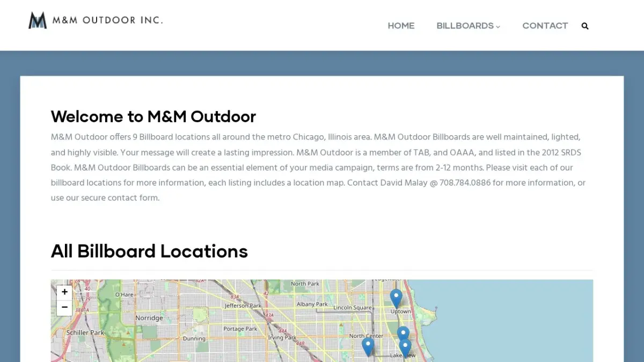Click the Norridge label on the map
Viewport: 644px width, 362px height.
149,318
